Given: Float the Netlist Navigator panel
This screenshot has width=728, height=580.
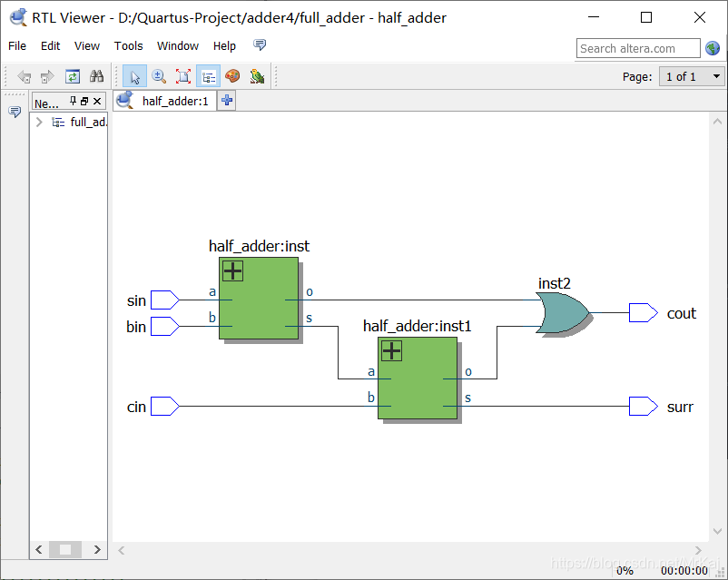Looking at the screenshot, I should point(84,101).
